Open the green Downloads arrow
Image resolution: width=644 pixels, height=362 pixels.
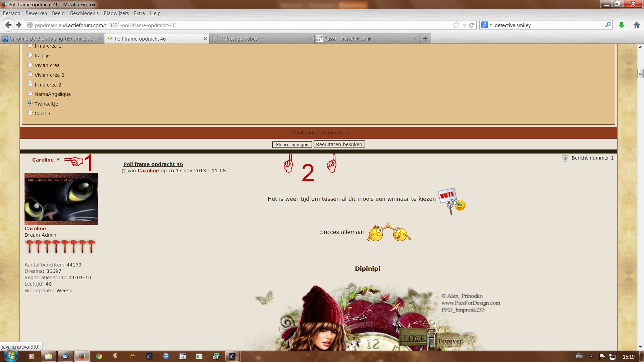[x=622, y=25]
